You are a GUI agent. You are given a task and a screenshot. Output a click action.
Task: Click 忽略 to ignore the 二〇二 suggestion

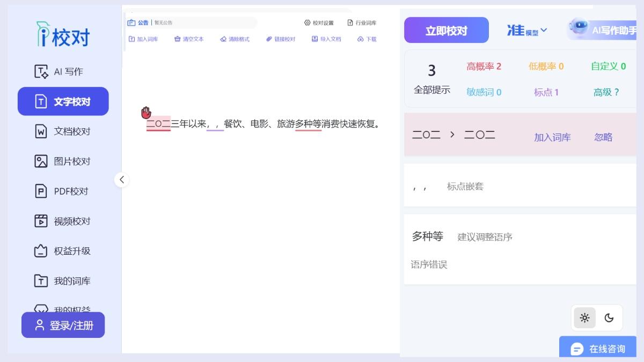[602, 137]
